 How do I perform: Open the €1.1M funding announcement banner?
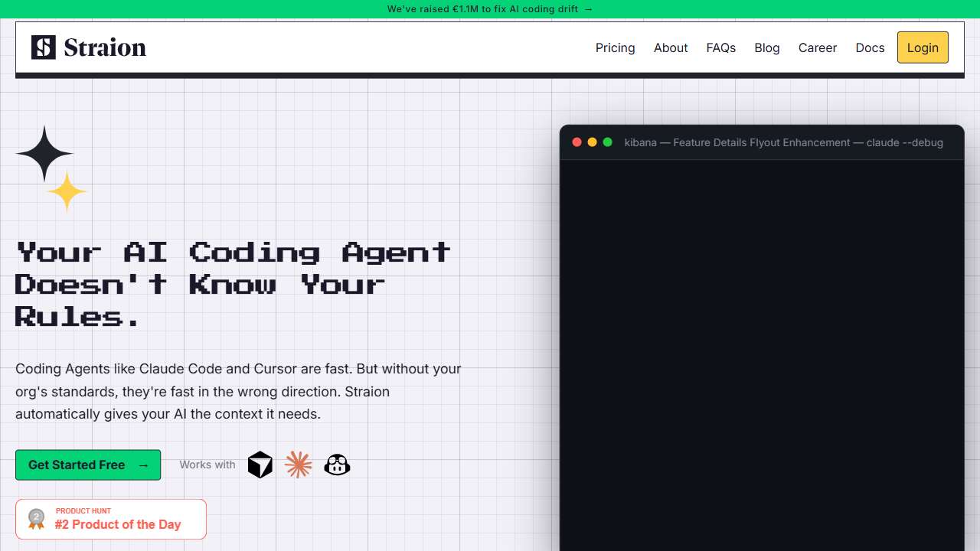[490, 9]
